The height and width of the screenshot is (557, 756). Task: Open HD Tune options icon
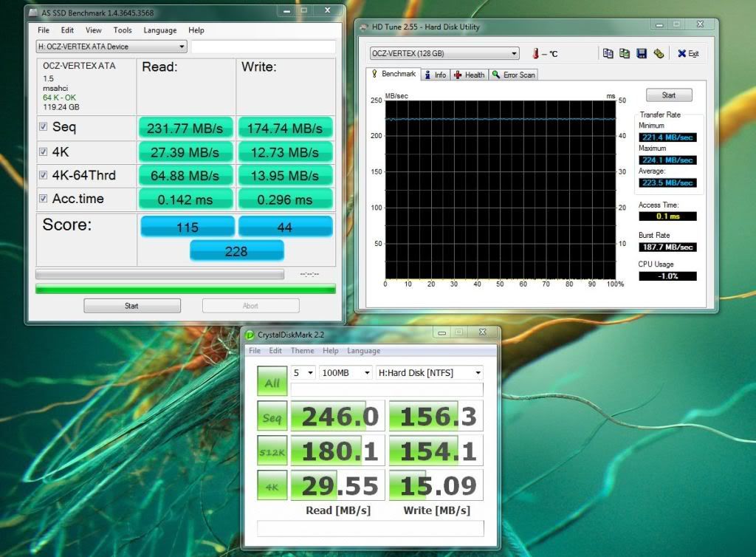[x=659, y=53]
